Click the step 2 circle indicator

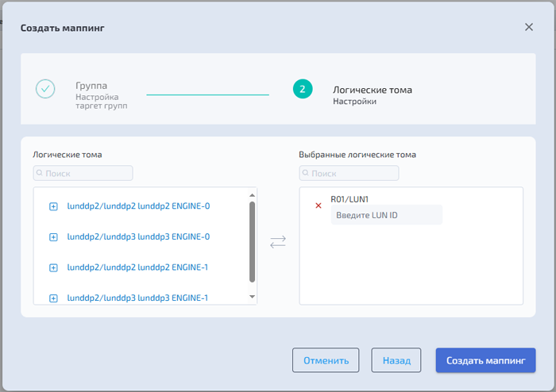click(303, 89)
